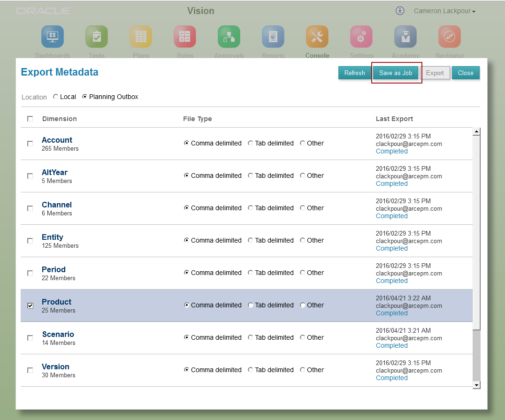This screenshot has height=420, width=505.
Task: Click the File Type column header
Action: (x=198, y=119)
